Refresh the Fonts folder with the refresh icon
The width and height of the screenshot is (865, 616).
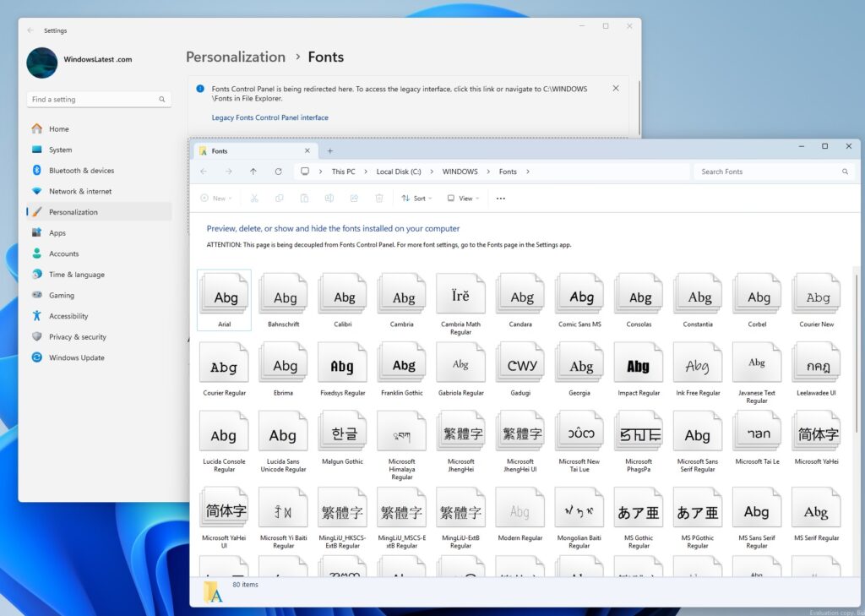coord(279,172)
